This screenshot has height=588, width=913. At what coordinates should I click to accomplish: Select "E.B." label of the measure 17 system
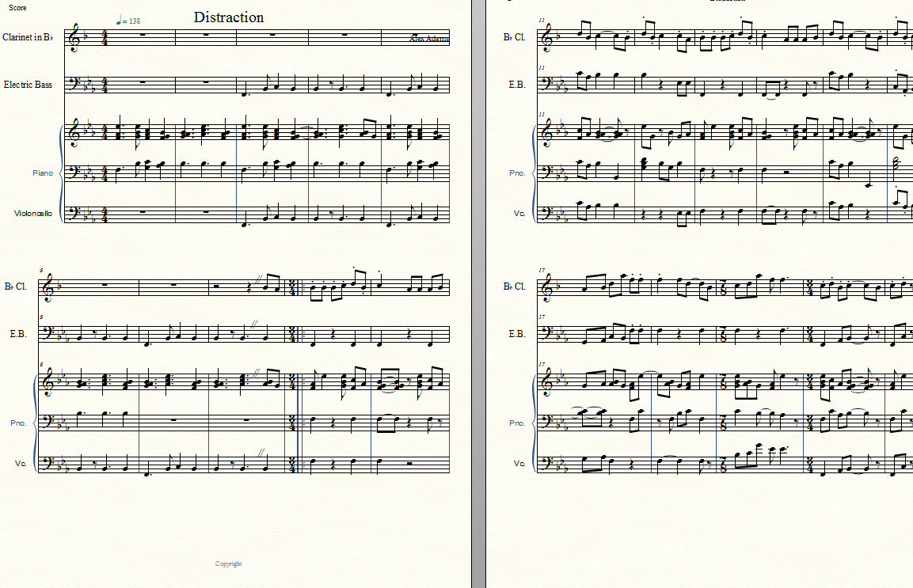pos(517,334)
